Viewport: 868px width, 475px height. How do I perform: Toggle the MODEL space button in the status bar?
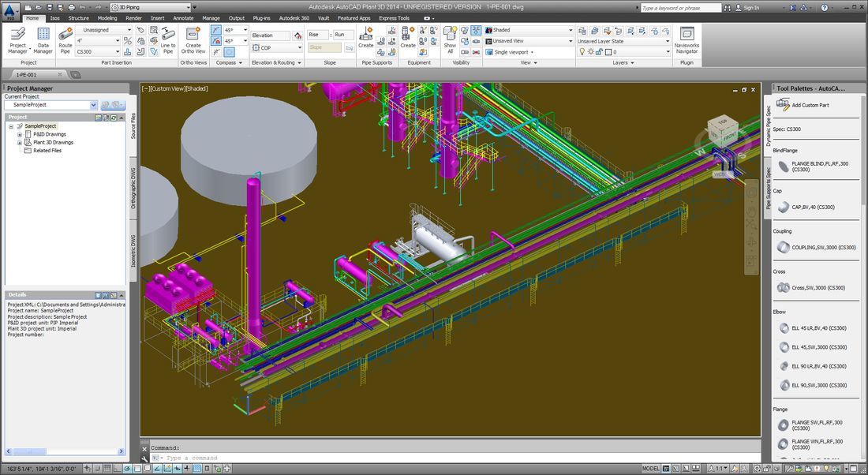click(650, 469)
